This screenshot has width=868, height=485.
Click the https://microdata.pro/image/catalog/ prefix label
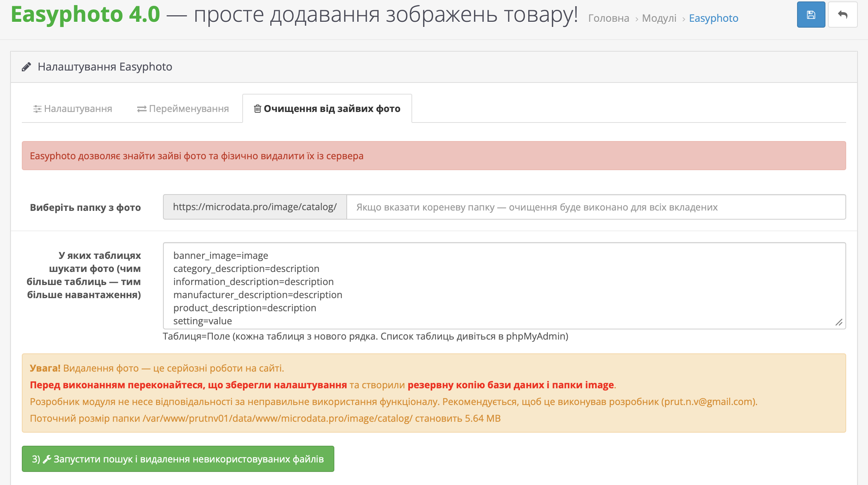click(x=255, y=207)
